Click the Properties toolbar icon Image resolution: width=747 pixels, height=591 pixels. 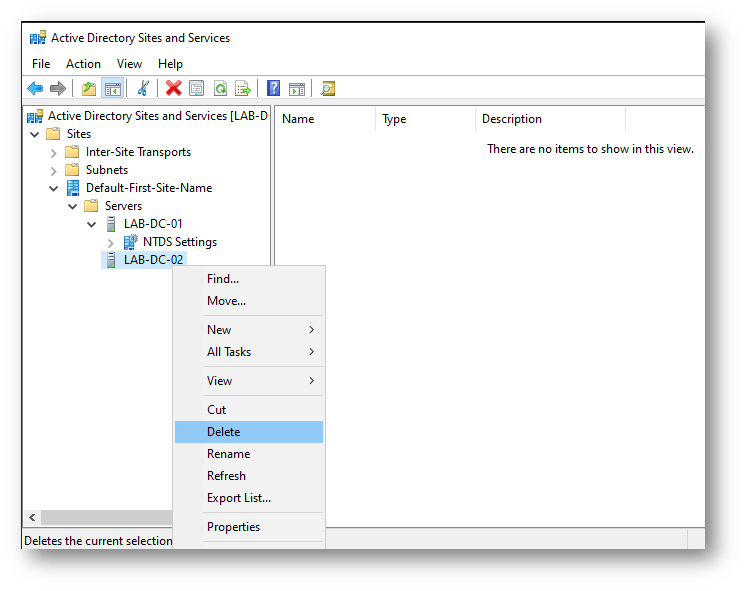pyautogui.click(x=196, y=88)
